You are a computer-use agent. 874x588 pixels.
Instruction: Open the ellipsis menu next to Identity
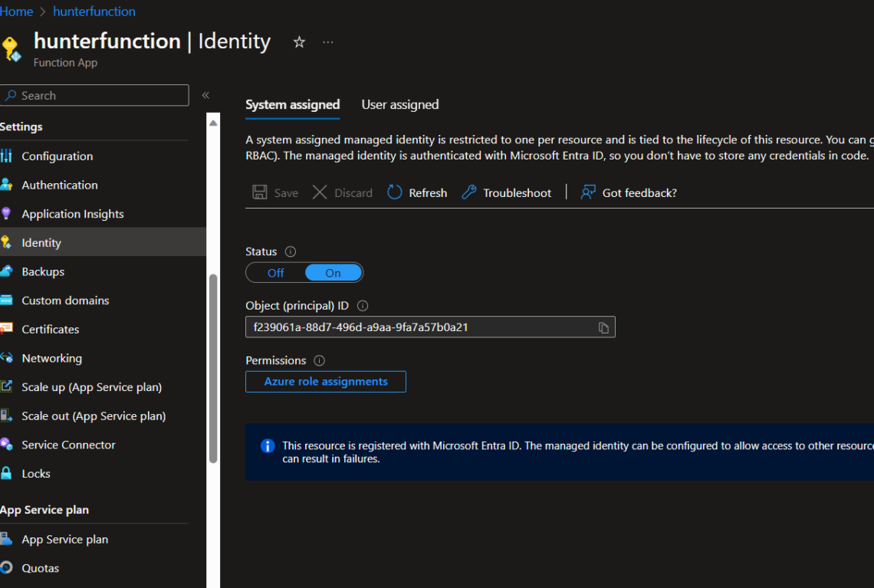328,42
